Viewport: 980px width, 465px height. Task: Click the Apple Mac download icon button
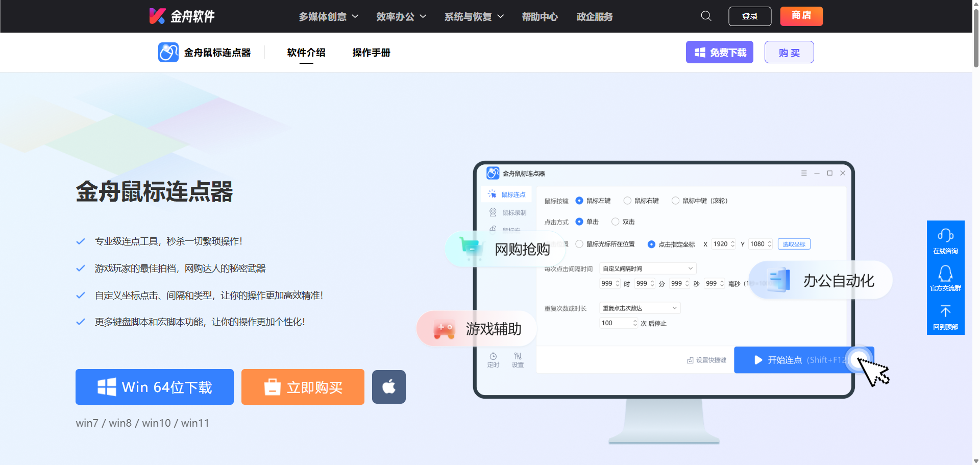point(389,387)
